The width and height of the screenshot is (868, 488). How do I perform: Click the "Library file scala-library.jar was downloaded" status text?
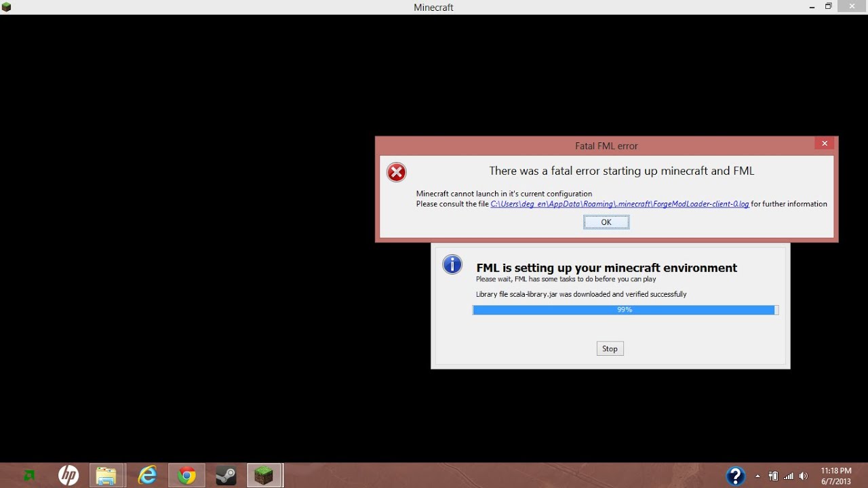(581, 294)
